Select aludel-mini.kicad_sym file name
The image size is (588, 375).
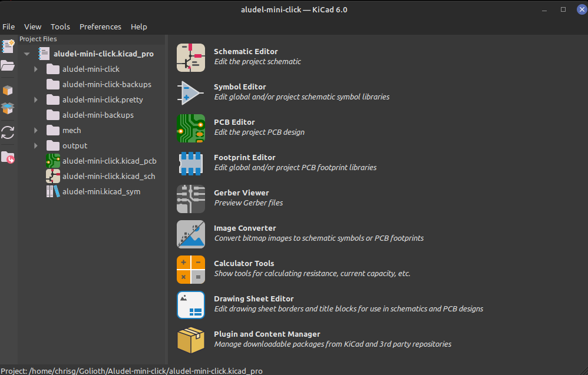101,191
